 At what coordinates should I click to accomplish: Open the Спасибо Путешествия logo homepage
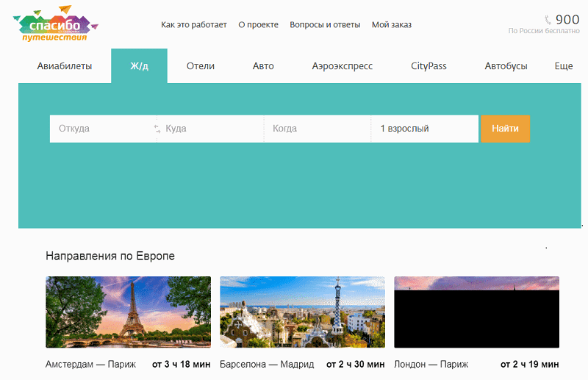coord(56,24)
